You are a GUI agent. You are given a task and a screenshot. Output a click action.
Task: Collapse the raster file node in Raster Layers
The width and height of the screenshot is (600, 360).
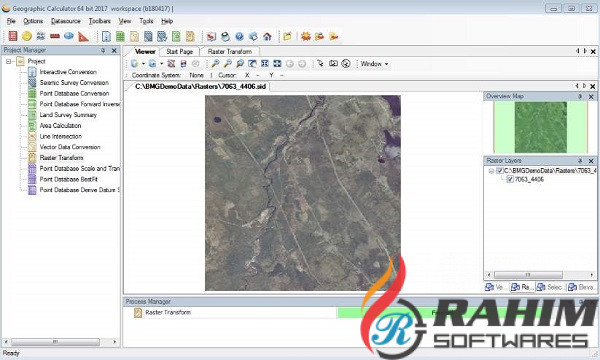pos(491,171)
